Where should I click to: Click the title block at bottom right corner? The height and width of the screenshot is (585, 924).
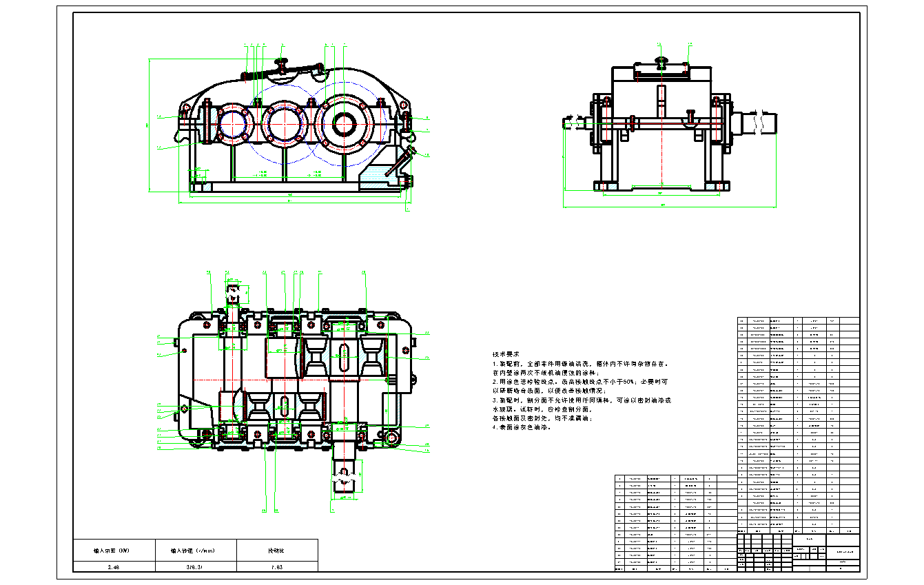coord(799,551)
